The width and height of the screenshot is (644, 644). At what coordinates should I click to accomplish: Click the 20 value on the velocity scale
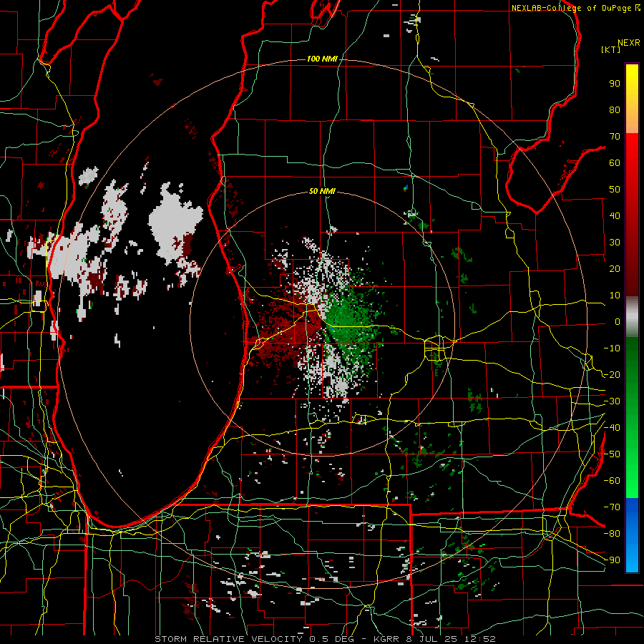(x=615, y=269)
